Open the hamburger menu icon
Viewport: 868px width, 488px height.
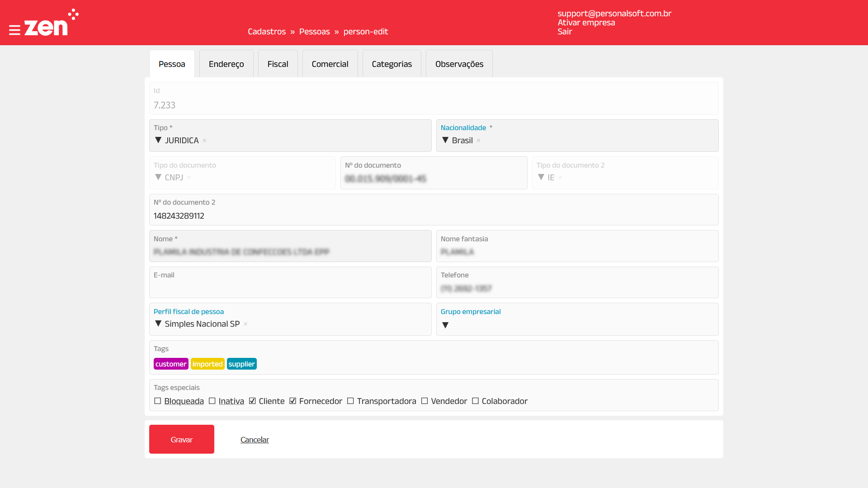point(14,30)
